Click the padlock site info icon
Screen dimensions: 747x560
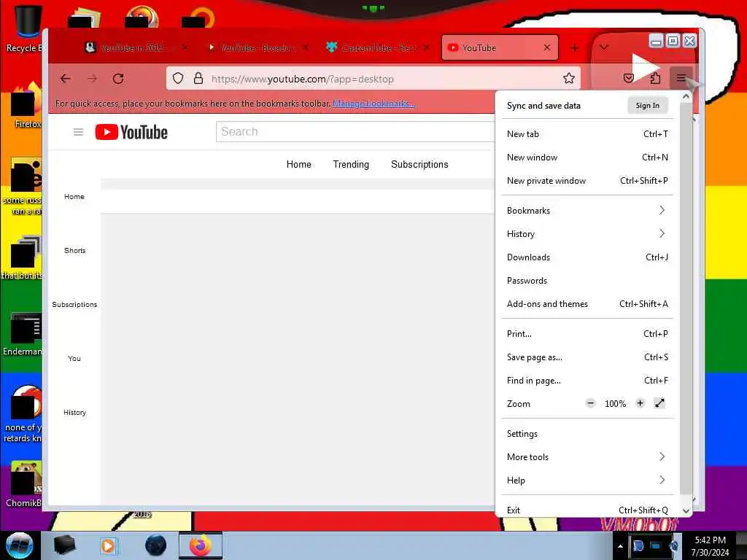pos(198,78)
